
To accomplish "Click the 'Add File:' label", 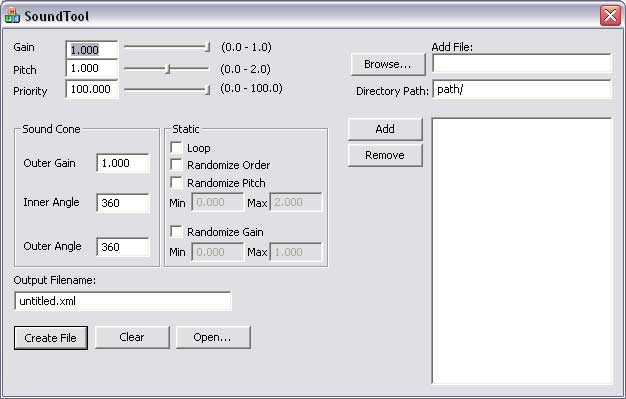I will [452, 47].
